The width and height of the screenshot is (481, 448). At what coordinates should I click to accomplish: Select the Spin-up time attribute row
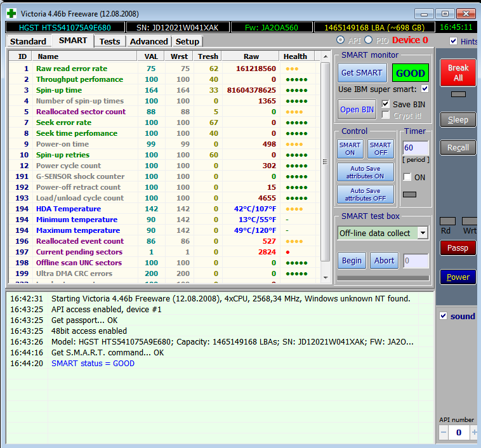(x=164, y=90)
